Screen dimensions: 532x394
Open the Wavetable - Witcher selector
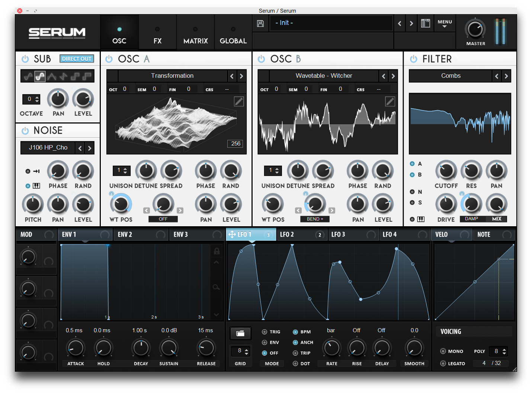click(x=324, y=76)
